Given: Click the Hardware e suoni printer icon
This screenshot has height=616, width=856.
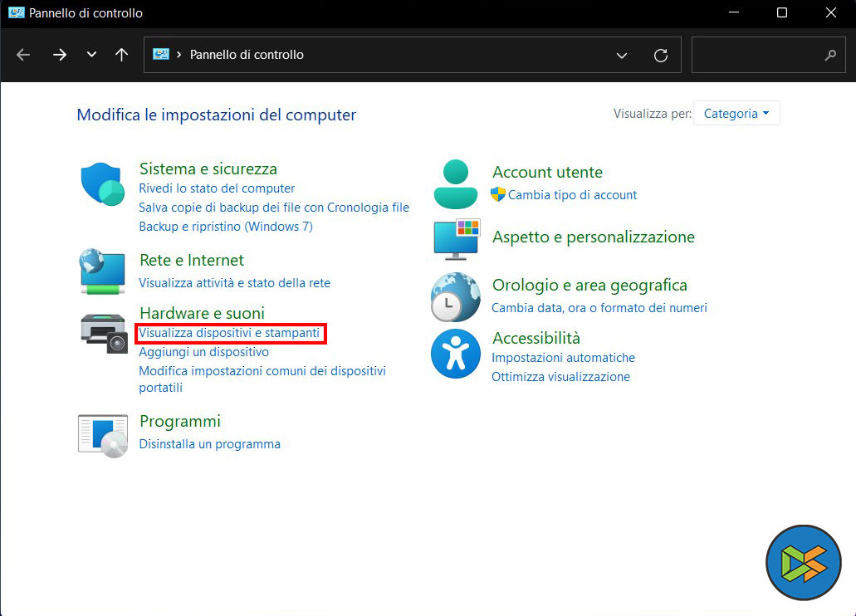Looking at the screenshot, I should [104, 333].
